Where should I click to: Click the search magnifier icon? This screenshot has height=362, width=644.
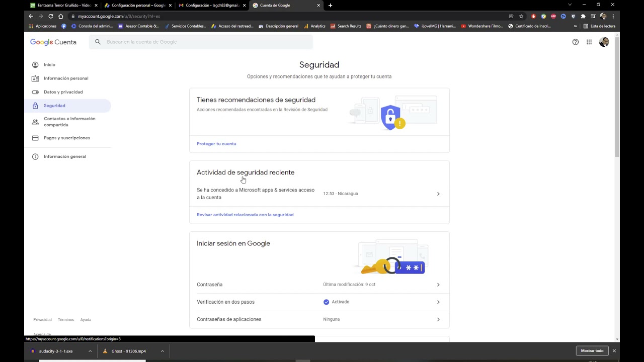(98, 42)
